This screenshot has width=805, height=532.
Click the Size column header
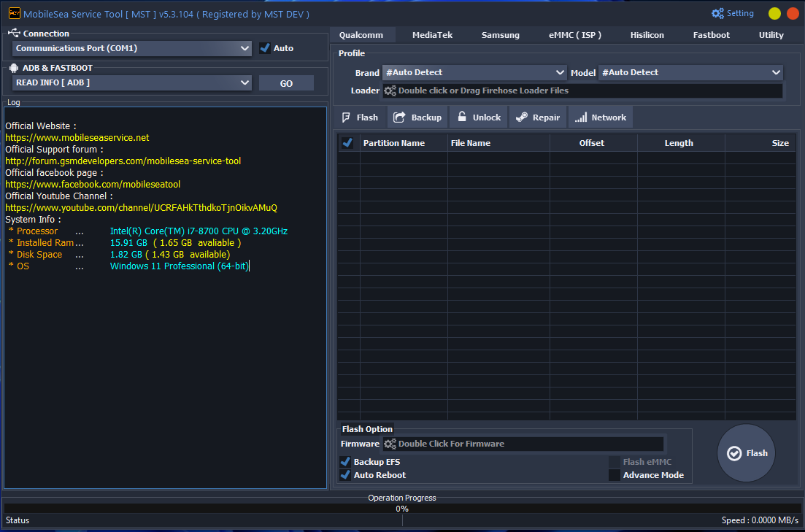coord(760,143)
